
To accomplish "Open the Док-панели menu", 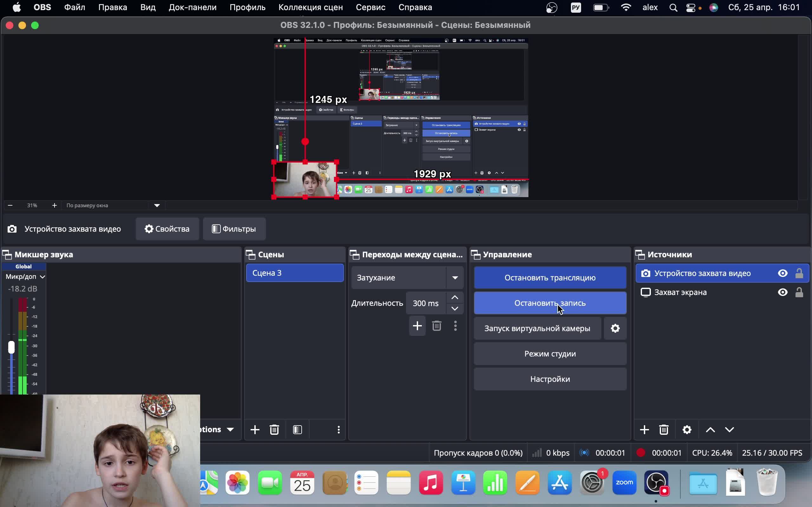I will click(x=192, y=7).
